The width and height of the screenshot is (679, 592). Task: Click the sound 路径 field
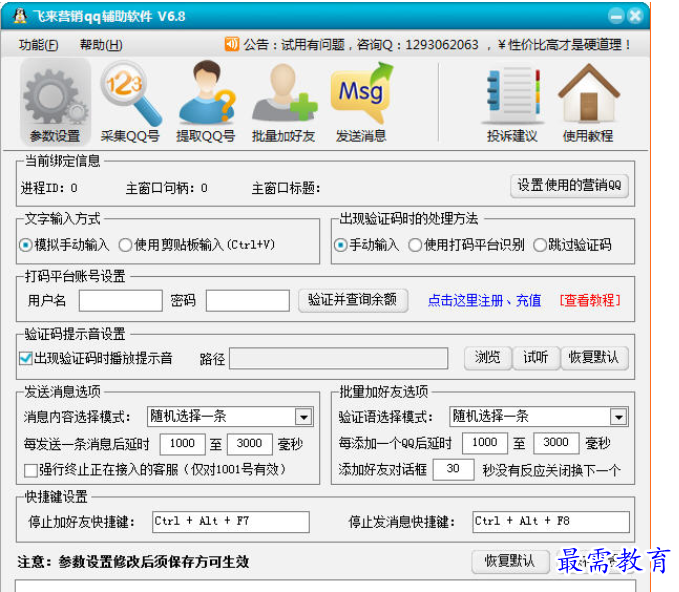pos(339,359)
